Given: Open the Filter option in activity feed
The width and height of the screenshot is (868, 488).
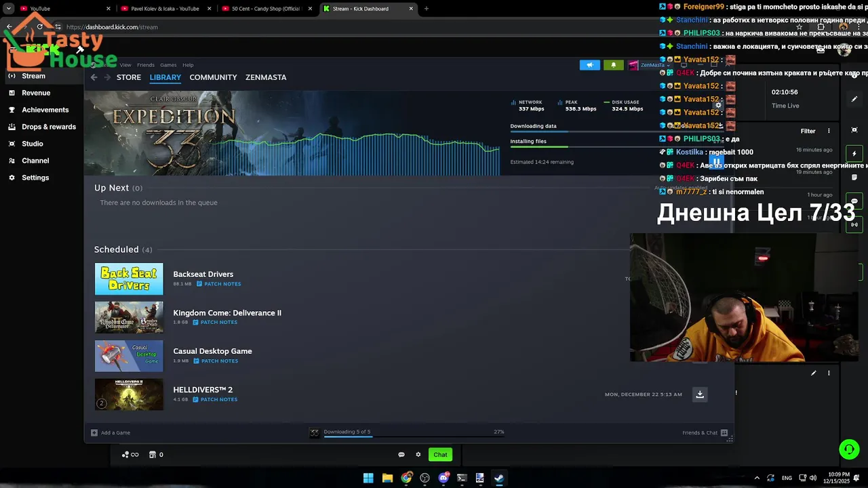Looking at the screenshot, I should [808, 131].
